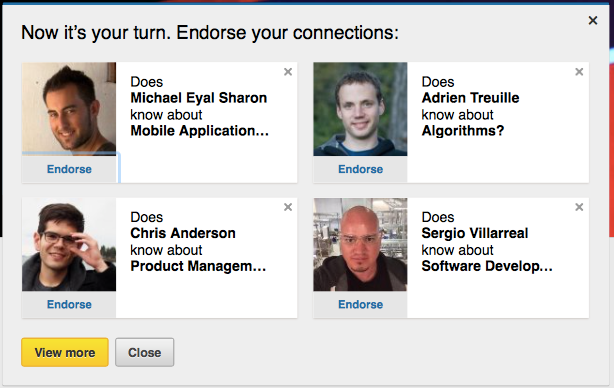Dismiss the Adrien Treuille endorsement card
Viewport: 614px width, 388px height.
[579, 72]
